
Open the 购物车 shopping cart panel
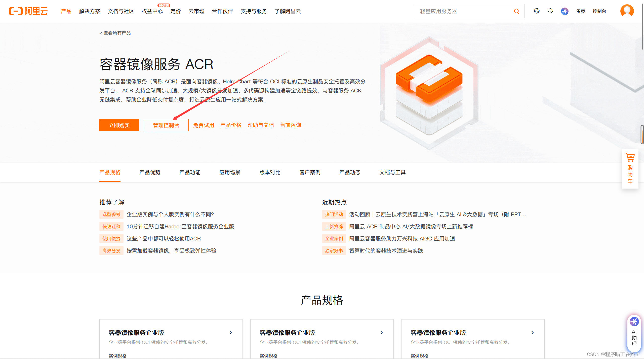[630, 169]
